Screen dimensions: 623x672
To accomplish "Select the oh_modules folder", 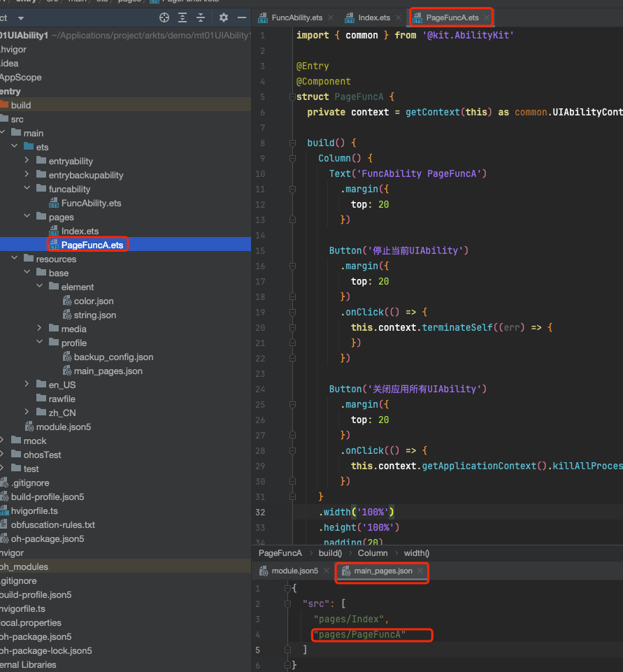I will [x=24, y=566].
